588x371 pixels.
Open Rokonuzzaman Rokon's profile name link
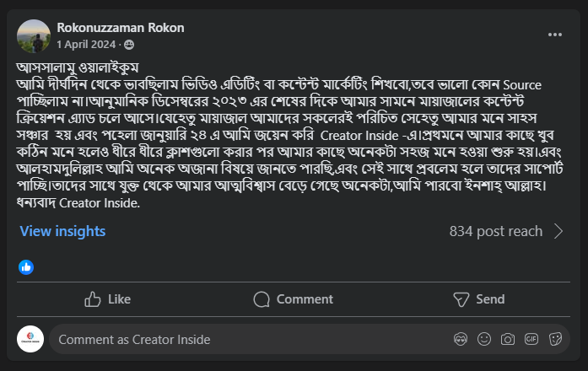click(x=120, y=28)
